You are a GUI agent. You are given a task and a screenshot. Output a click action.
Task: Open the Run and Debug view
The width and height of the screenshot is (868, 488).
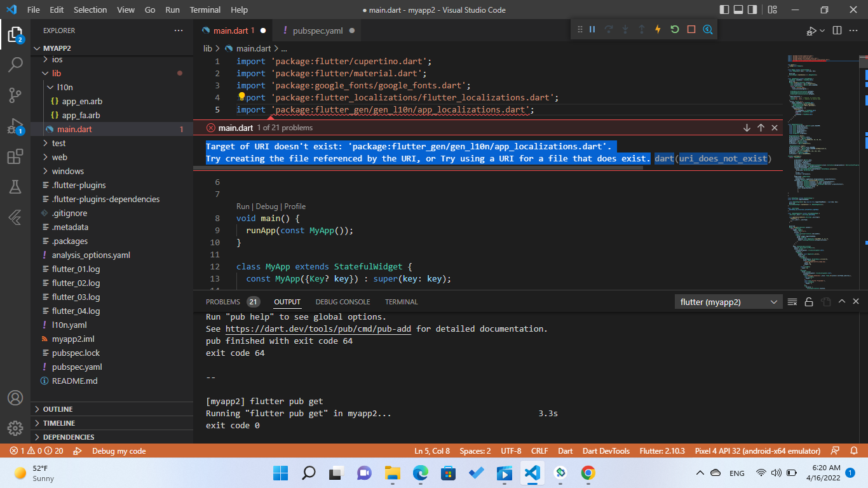[x=15, y=126]
